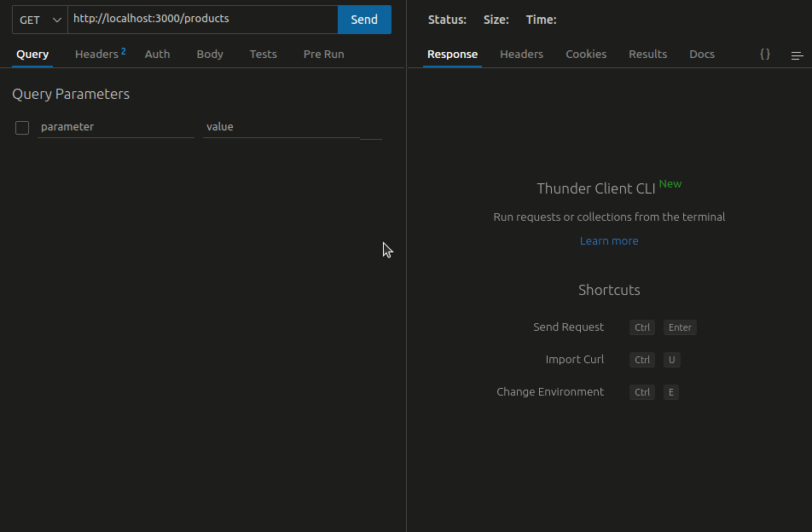Open the Docs tab
Screen dimensions: 812x532
(702, 55)
